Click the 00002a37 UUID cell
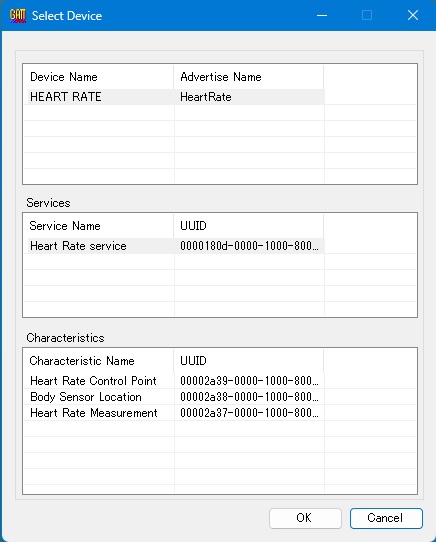The width and height of the screenshot is (436, 542). pyautogui.click(x=249, y=413)
